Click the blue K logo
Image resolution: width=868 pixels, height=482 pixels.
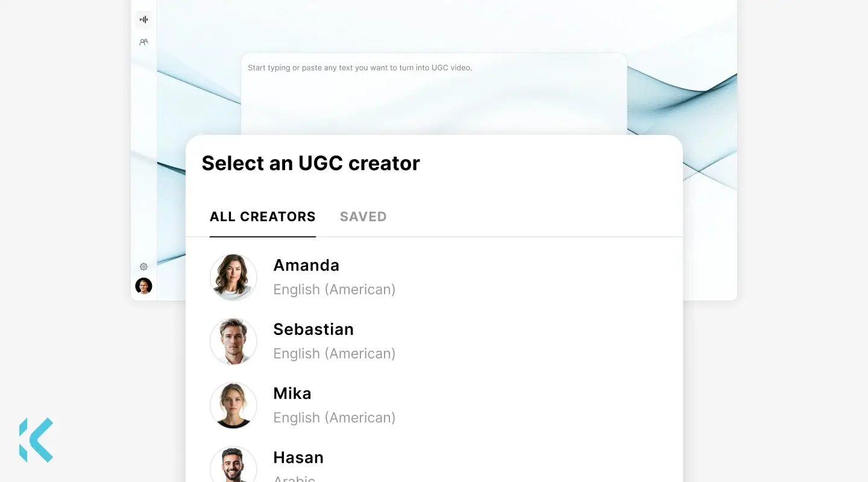pos(36,440)
